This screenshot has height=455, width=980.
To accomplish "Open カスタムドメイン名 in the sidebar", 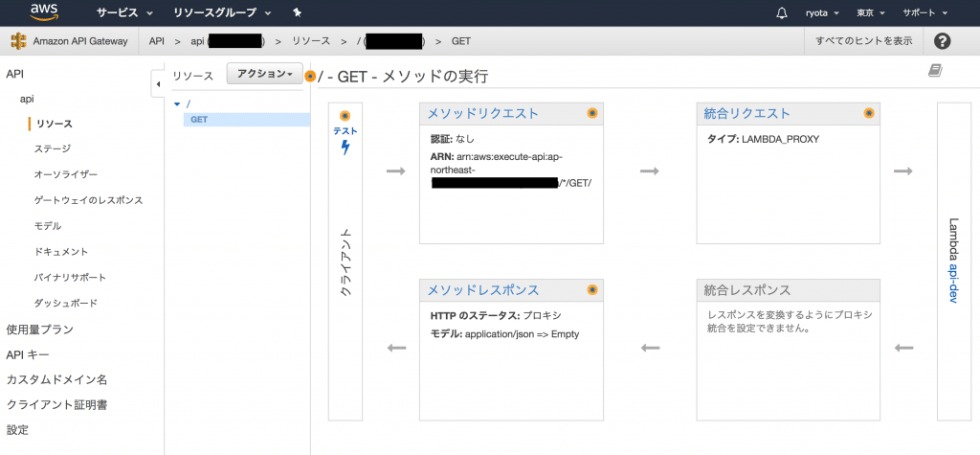I will [x=56, y=379].
